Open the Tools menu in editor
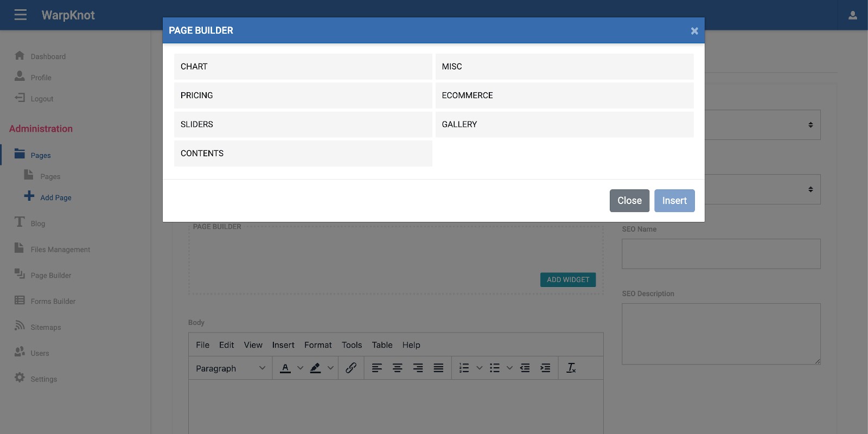Viewport: 868px width, 434px height. pos(352,345)
